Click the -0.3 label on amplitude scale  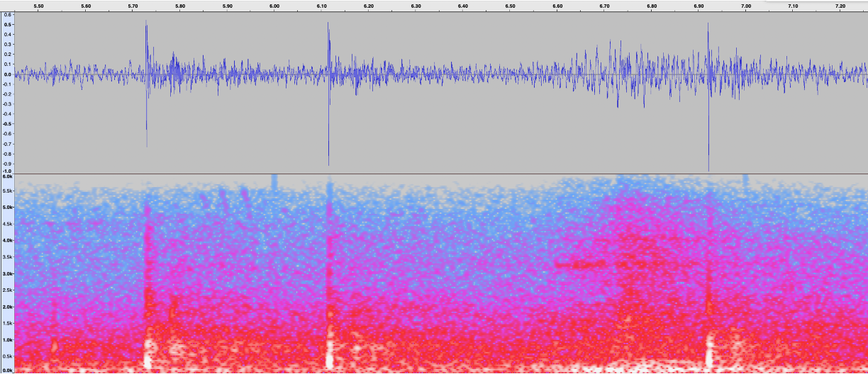pos(7,103)
